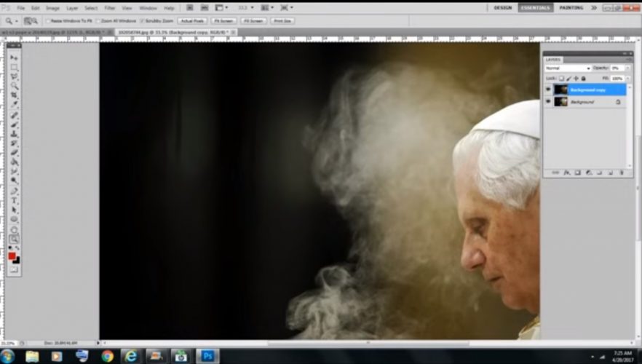Click the Create new layer icon
642x364 pixels.
pos(610,173)
